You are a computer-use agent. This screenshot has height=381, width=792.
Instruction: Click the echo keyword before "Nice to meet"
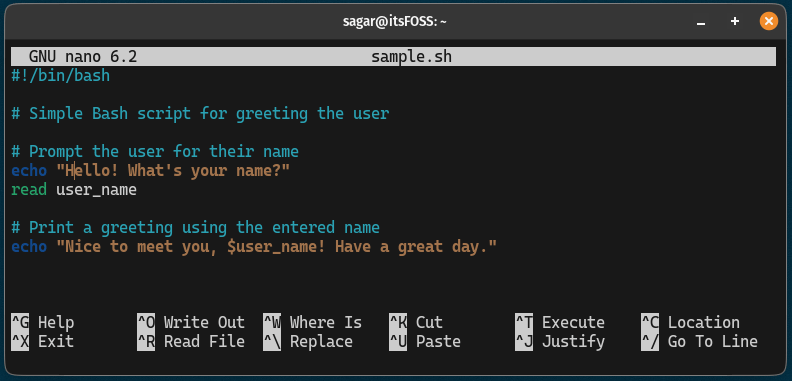click(29, 247)
